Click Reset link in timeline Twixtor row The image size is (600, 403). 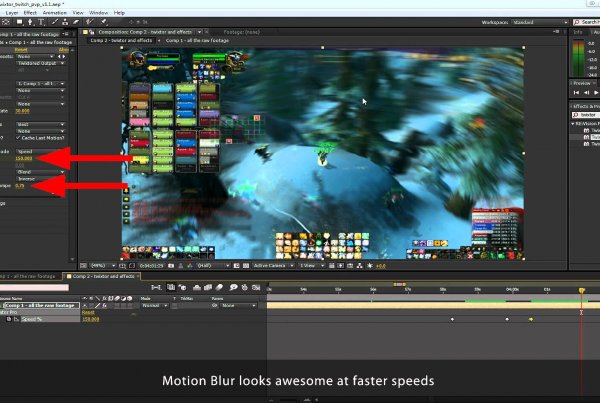[88, 313]
